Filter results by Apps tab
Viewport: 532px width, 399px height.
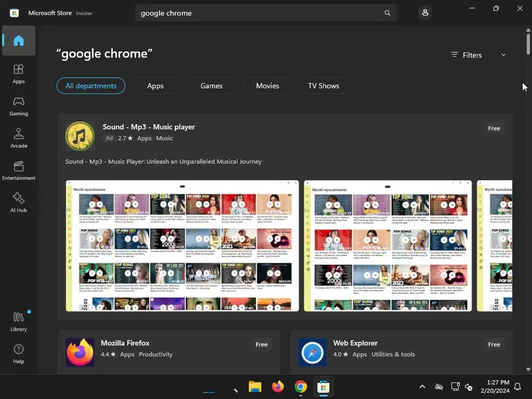(155, 86)
